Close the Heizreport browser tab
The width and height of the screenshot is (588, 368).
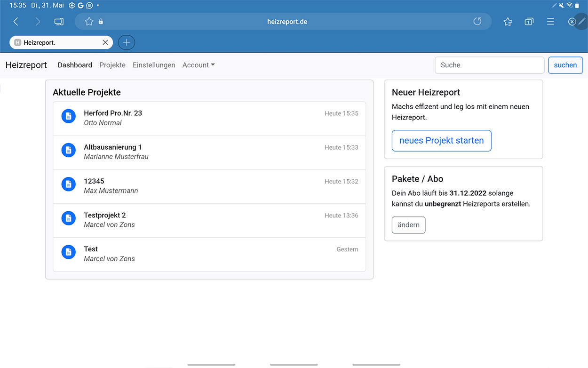click(x=105, y=42)
